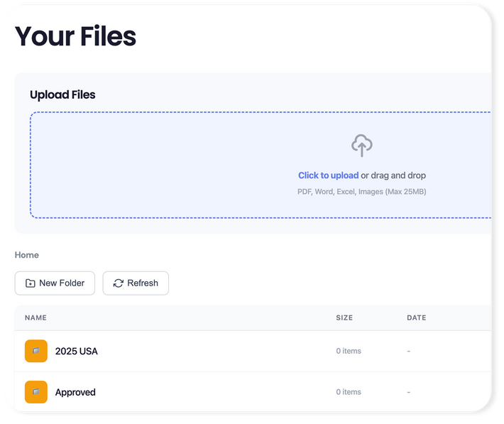The width and height of the screenshot is (504, 424).
Task: Go to the Home breadcrumb
Action: pos(27,255)
